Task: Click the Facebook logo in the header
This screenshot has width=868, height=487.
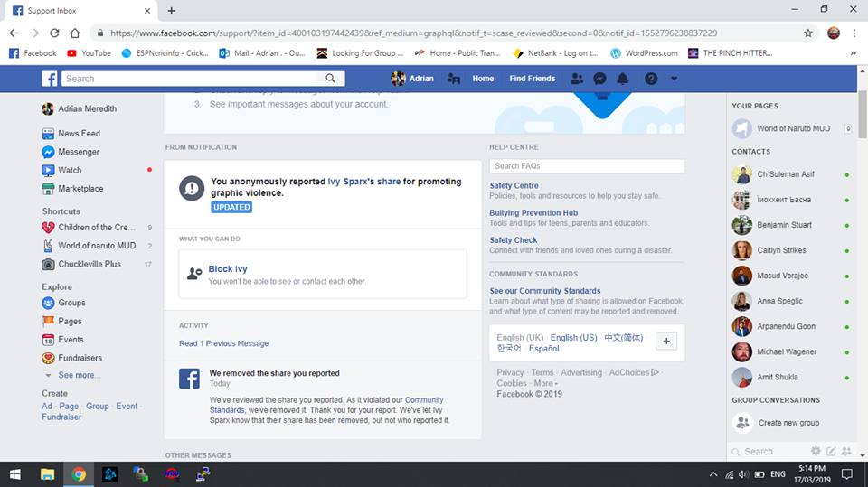Action: [x=49, y=79]
